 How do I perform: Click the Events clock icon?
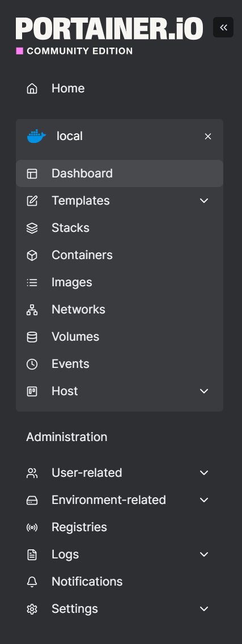click(x=32, y=364)
